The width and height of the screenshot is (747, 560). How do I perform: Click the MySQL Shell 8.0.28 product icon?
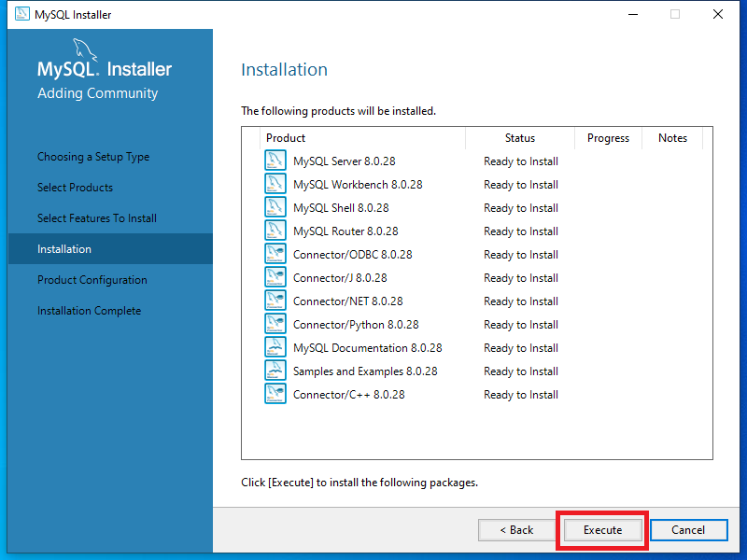(275, 207)
